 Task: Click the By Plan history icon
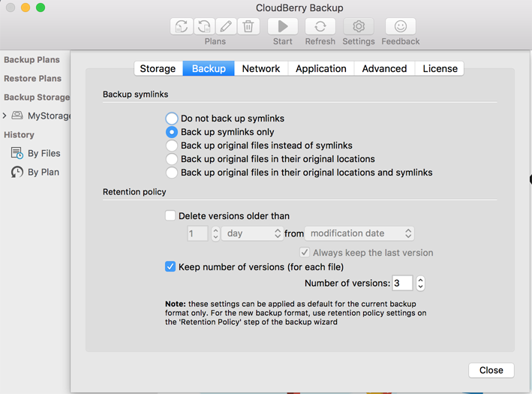17,172
